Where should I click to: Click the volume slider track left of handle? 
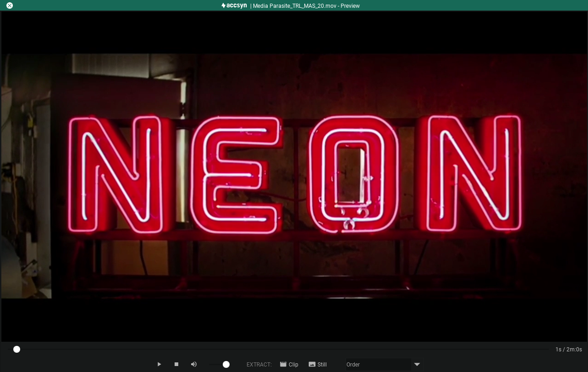coord(214,364)
